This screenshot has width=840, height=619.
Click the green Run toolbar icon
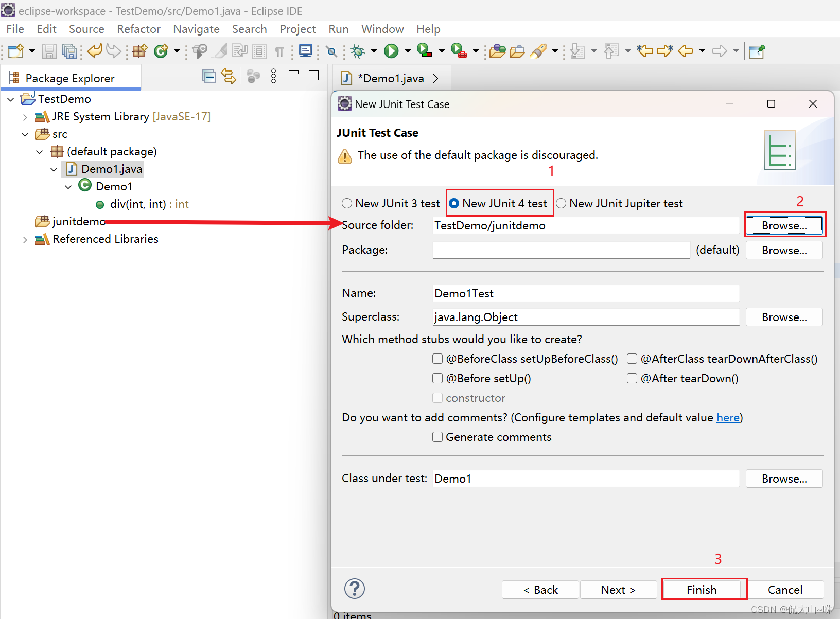(x=392, y=51)
